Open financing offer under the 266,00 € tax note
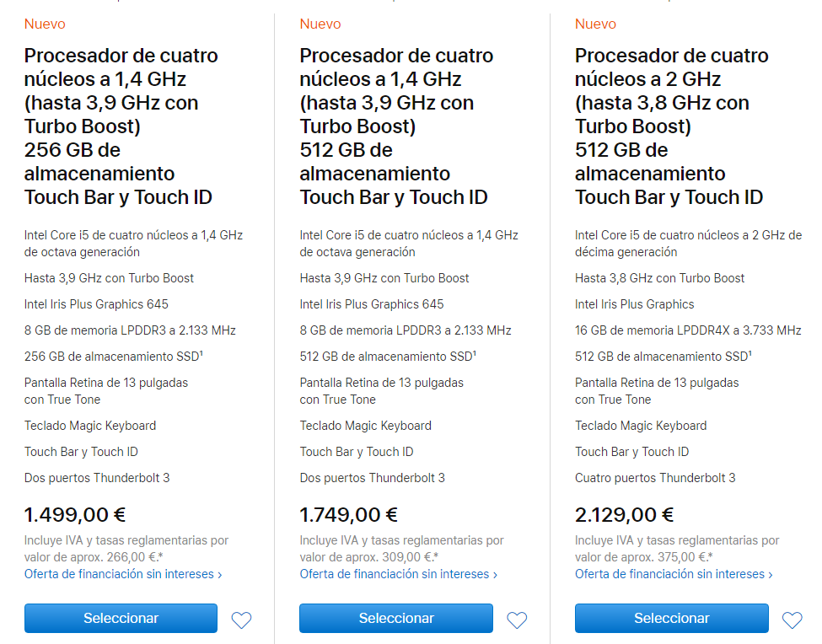Image resolution: width=822 pixels, height=644 pixels. click(123, 574)
